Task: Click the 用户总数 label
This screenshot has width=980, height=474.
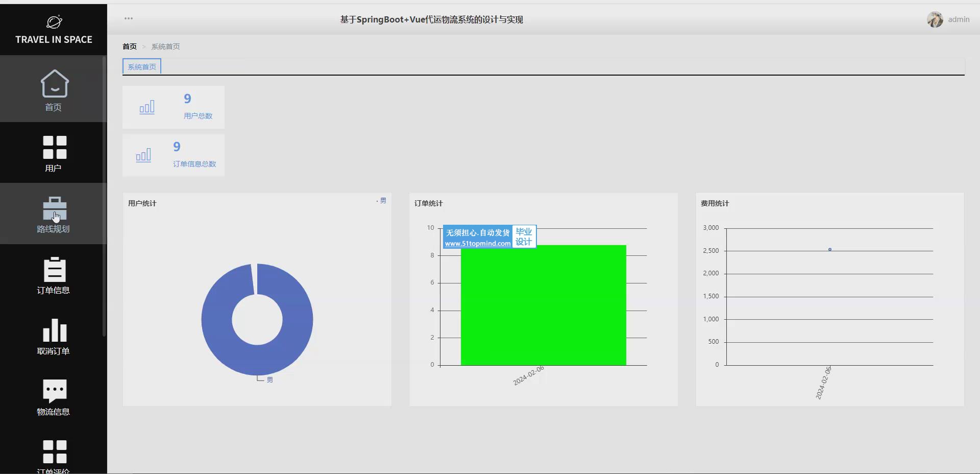Action: [198, 116]
